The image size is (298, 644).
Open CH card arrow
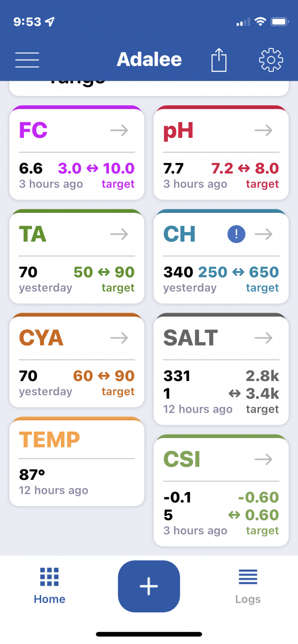click(x=263, y=234)
